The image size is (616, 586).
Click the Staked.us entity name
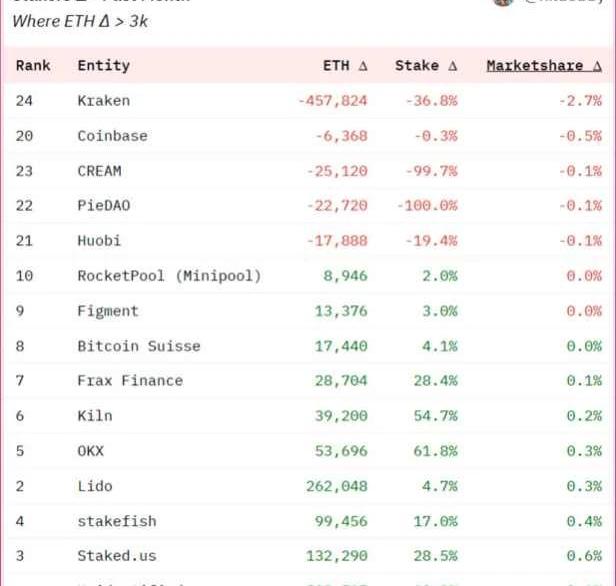coord(116,556)
